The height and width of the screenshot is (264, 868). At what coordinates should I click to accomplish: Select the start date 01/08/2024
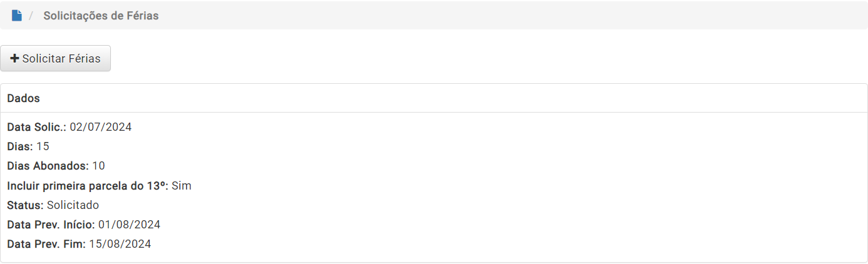coord(130,225)
